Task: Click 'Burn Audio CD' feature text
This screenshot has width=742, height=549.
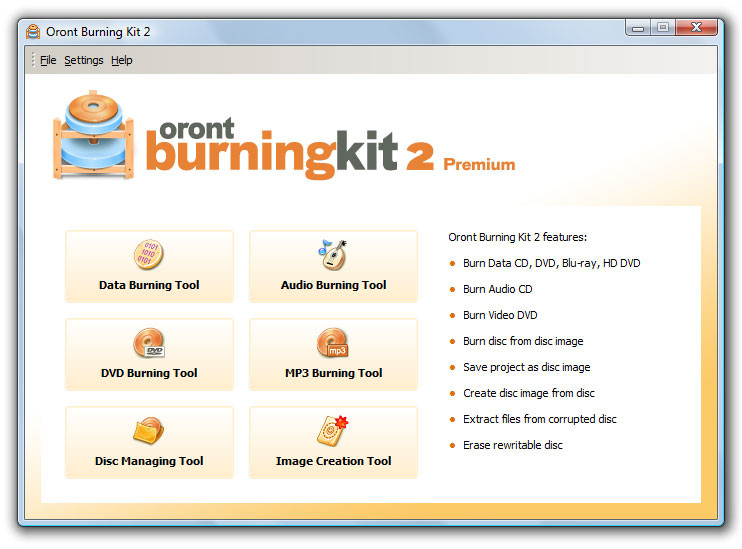Action: tap(497, 289)
